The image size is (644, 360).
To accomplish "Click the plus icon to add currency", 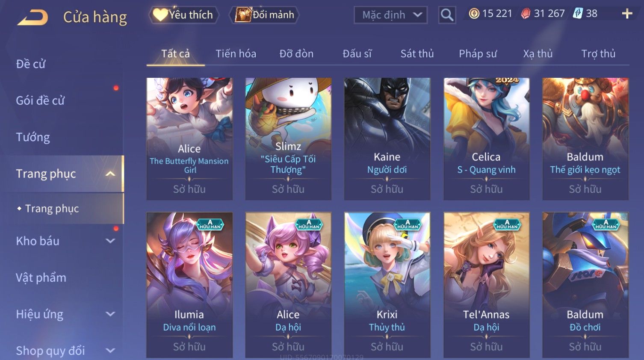I will (x=627, y=14).
